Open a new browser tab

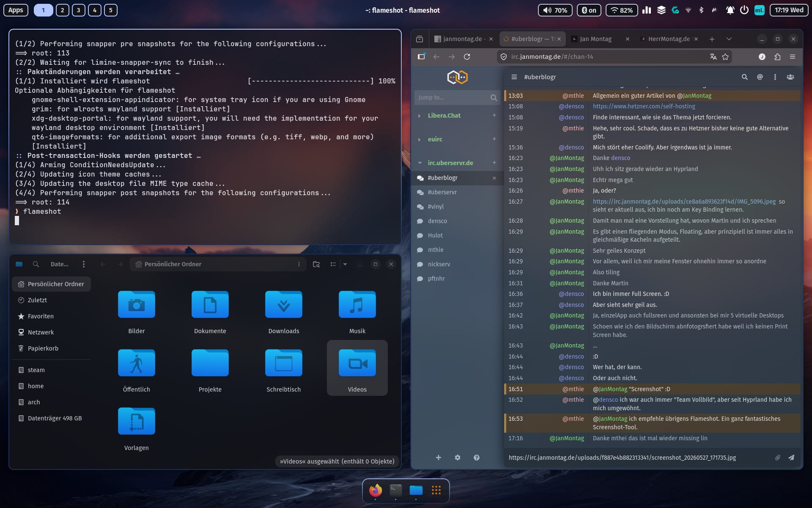712,39
